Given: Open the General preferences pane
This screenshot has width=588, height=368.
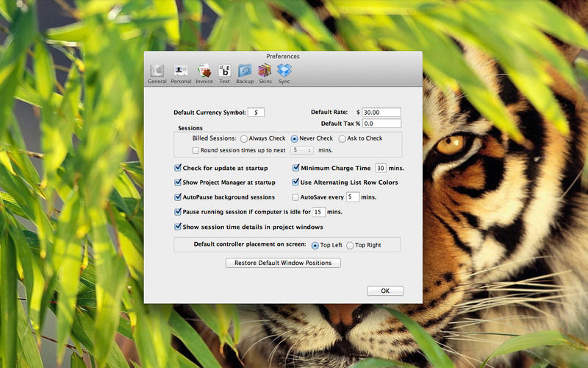Looking at the screenshot, I should pos(157,72).
